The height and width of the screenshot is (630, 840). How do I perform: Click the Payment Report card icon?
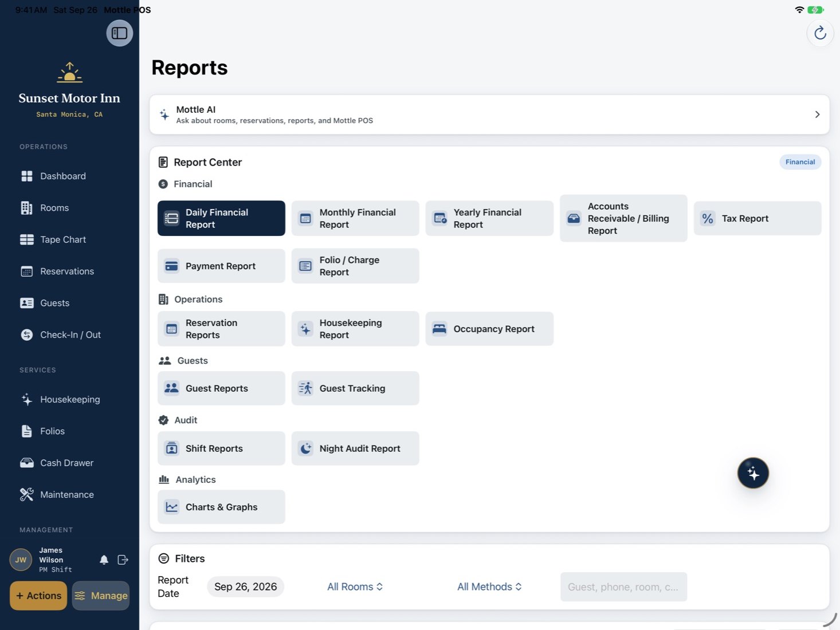tap(171, 266)
